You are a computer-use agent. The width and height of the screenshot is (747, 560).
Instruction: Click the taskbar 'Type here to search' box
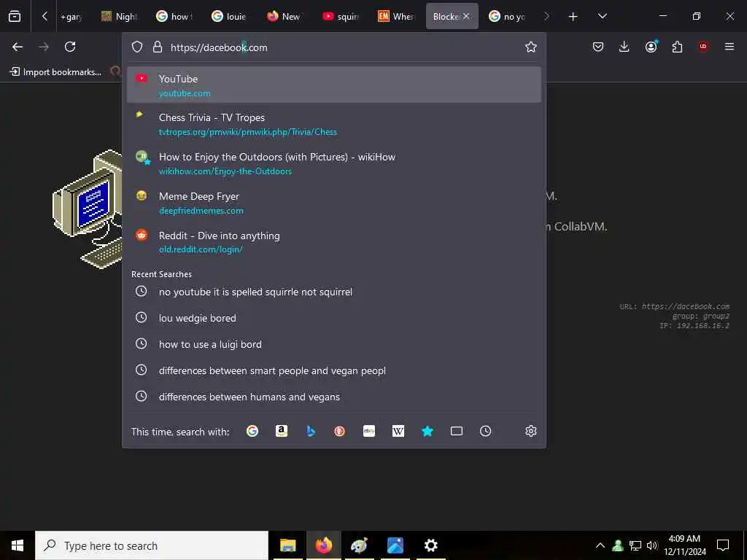[152, 545]
